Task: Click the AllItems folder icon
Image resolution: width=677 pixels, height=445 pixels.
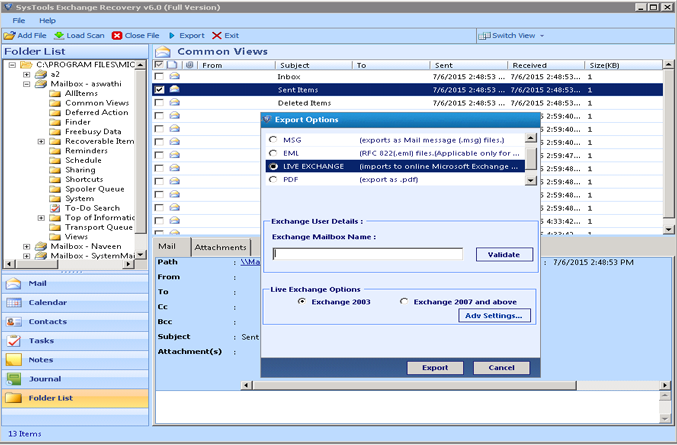Action: (55, 94)
